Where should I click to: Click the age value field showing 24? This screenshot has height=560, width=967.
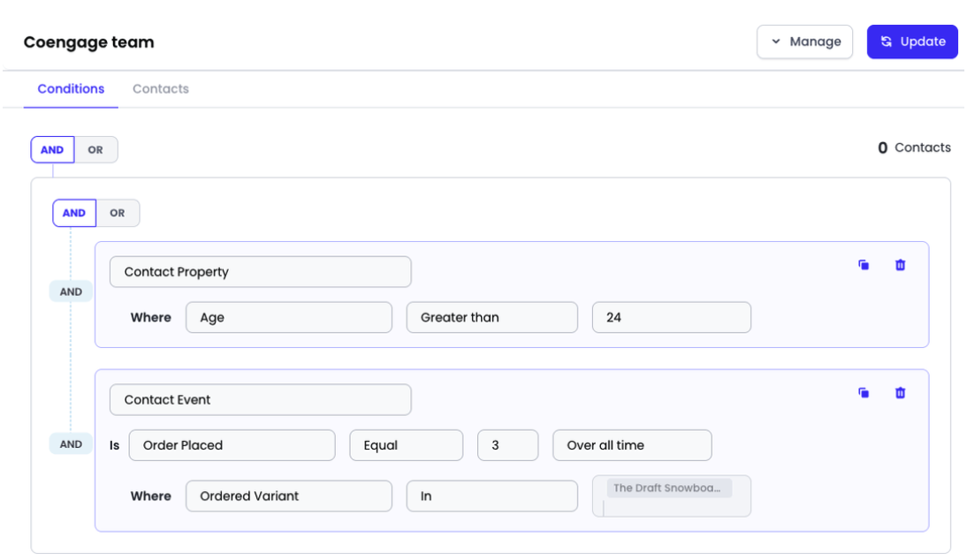pyautogui.click(x=671, y=318)
